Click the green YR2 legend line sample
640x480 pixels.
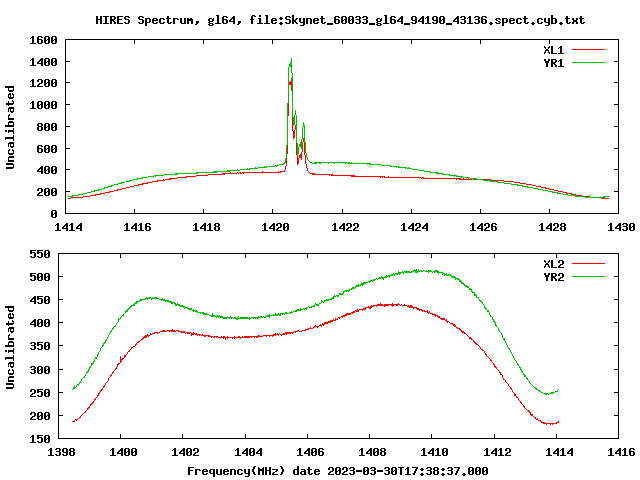(x=588, y=277)
